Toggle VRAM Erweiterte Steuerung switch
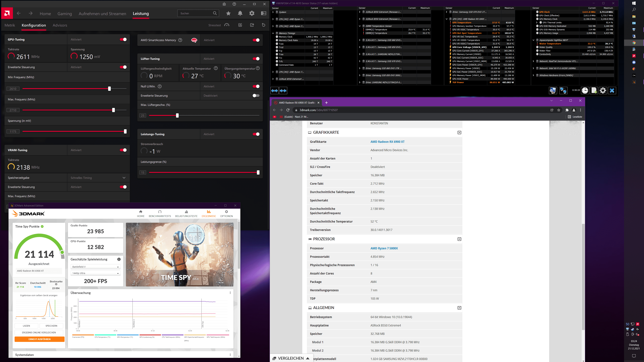Screen dimensions: 644x362 (123, 187)
